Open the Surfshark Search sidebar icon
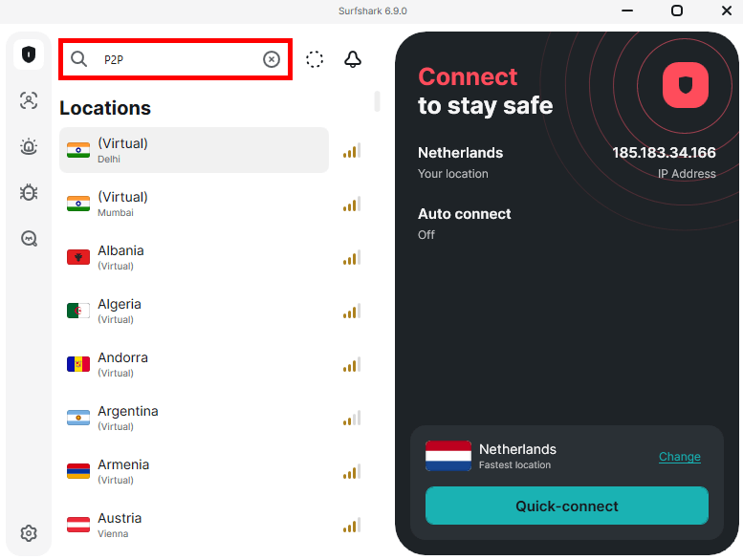 tap(29, 238)
